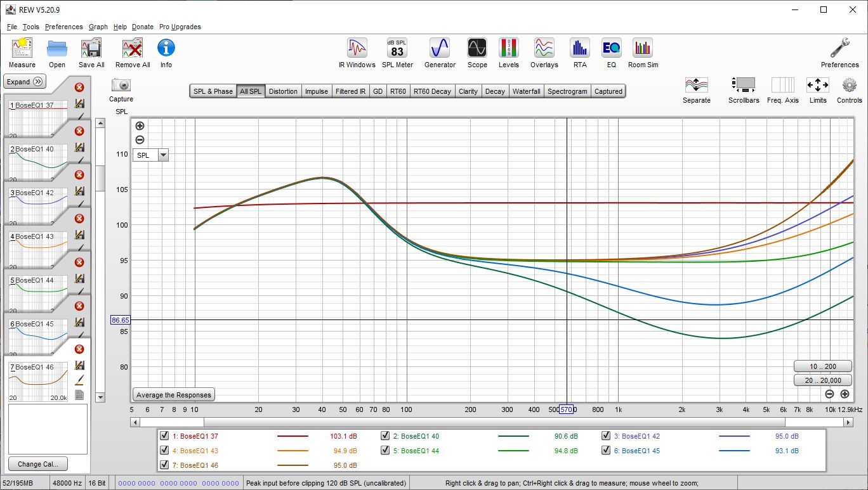The width and height of the screenshot is (868, 490).
Task: Switch to RT60 Decay tab
Action: click(x=432, y=91)
